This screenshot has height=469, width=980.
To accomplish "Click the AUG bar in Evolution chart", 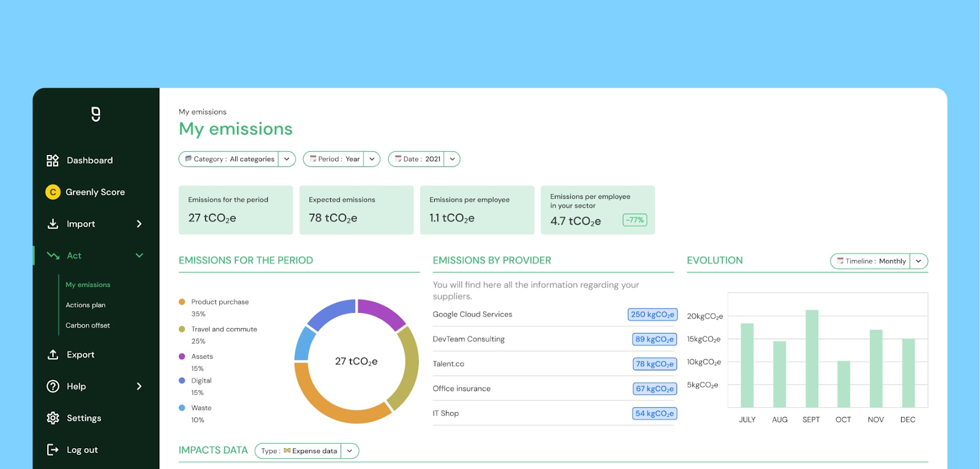I will (x=780, y=374).
